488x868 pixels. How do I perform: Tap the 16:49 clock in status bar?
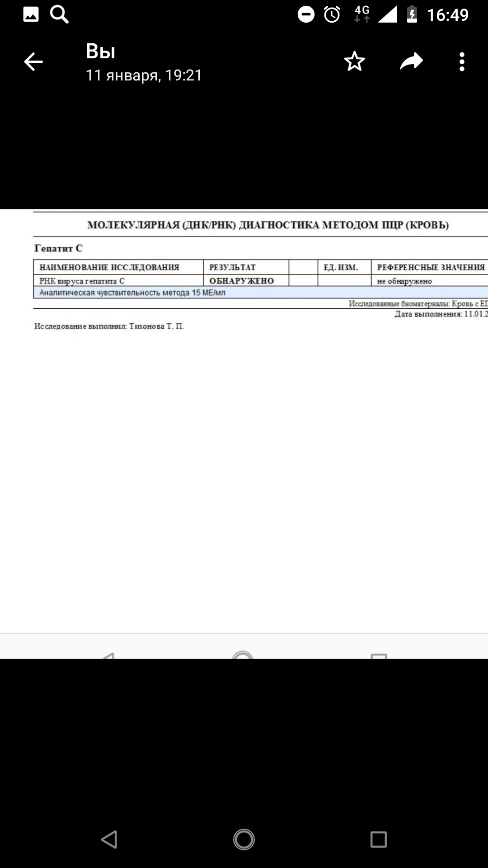pyautogui.click(x=447, y=15)
